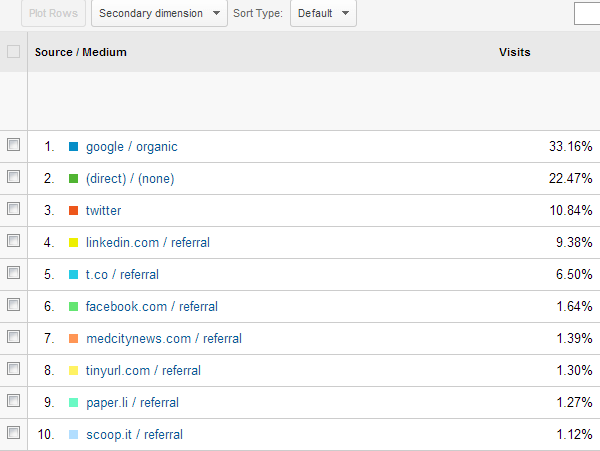Sort by Source / Medium column header
The height and width of the screenshot is (451, 600).
coord(81,52)
